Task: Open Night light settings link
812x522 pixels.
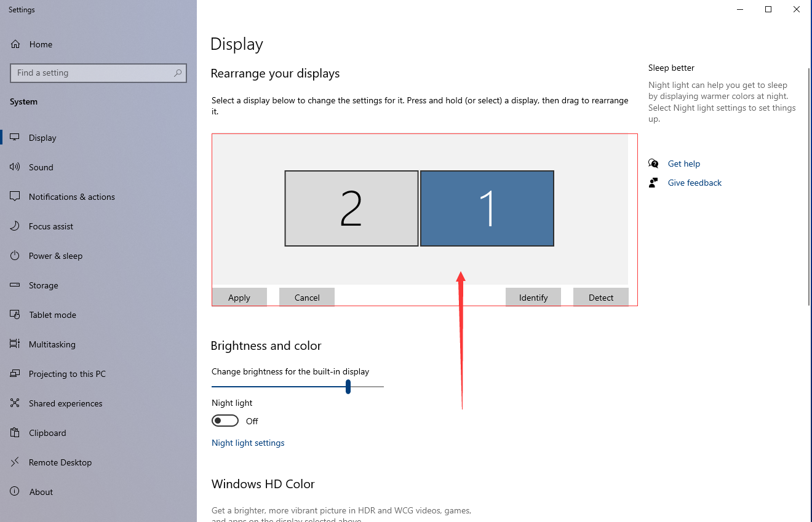Action: click(x=248, y=443)
